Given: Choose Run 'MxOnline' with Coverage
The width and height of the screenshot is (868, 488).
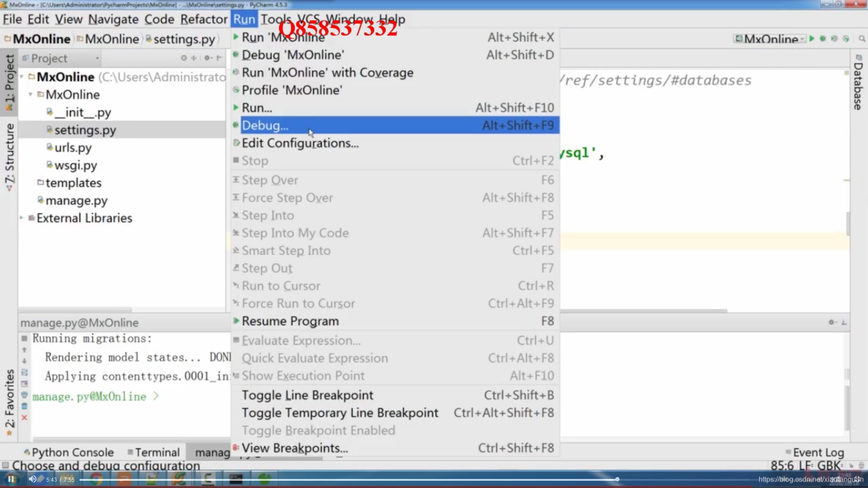Looking at the screenshot, I should [x=395, y=72].
